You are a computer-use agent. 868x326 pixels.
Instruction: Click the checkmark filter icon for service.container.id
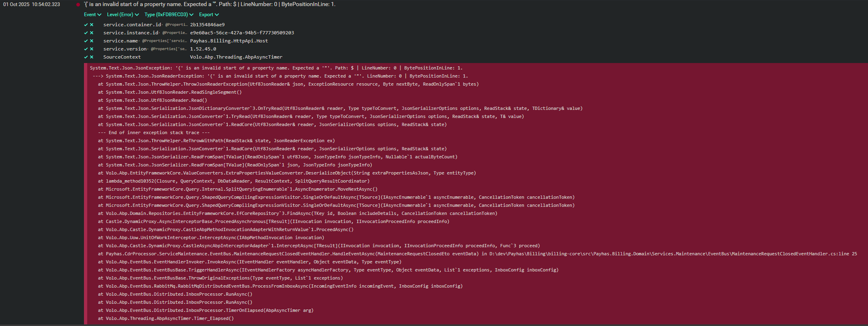tap(86, 25)
